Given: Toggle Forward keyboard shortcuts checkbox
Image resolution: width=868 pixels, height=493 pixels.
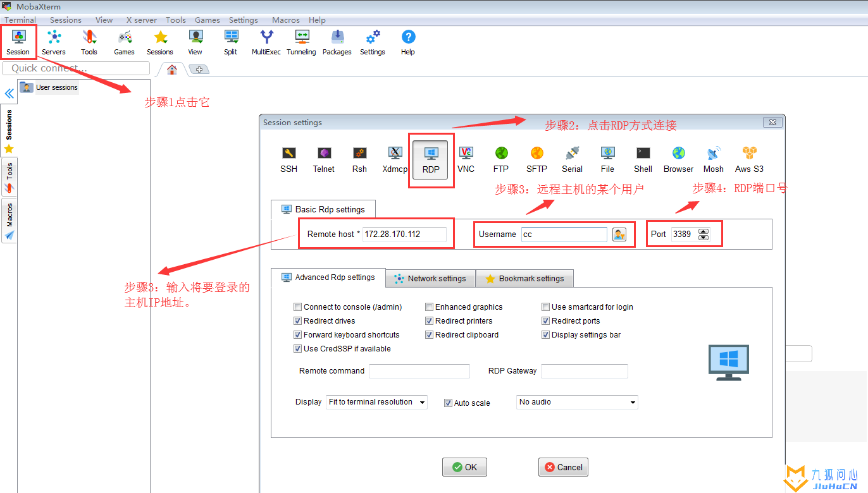Looking at the screenshot, I should point(298,335).
